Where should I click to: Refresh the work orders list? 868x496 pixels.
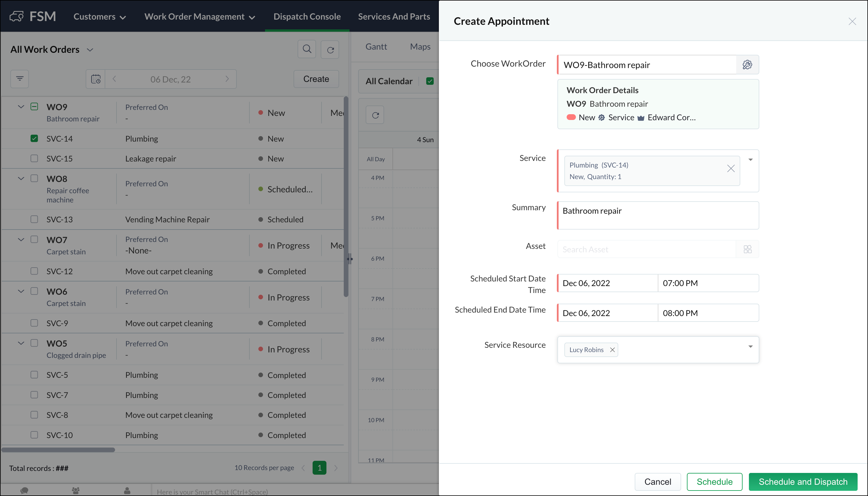(330, 50)
